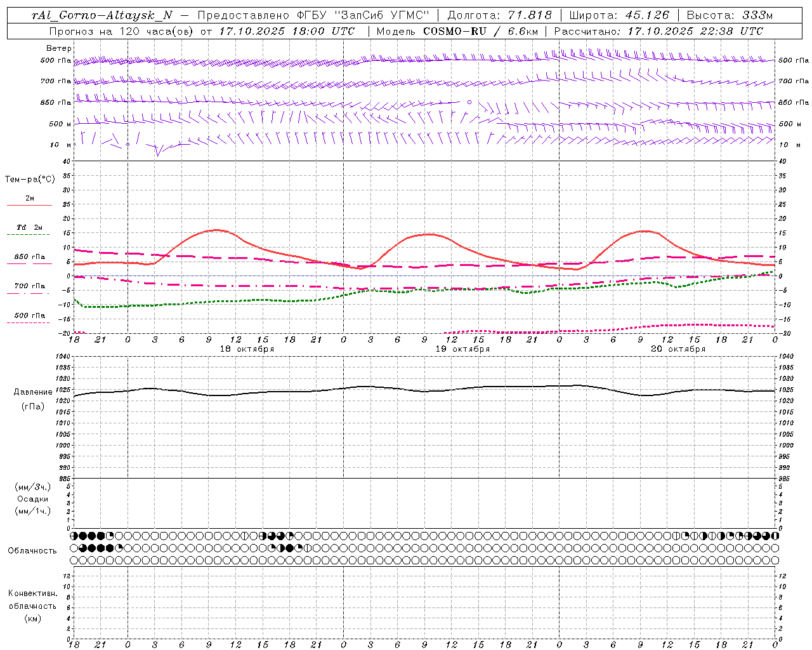
Task: Click the Тем-ра(°C) axis title
Action: click(x=30, y=180)
